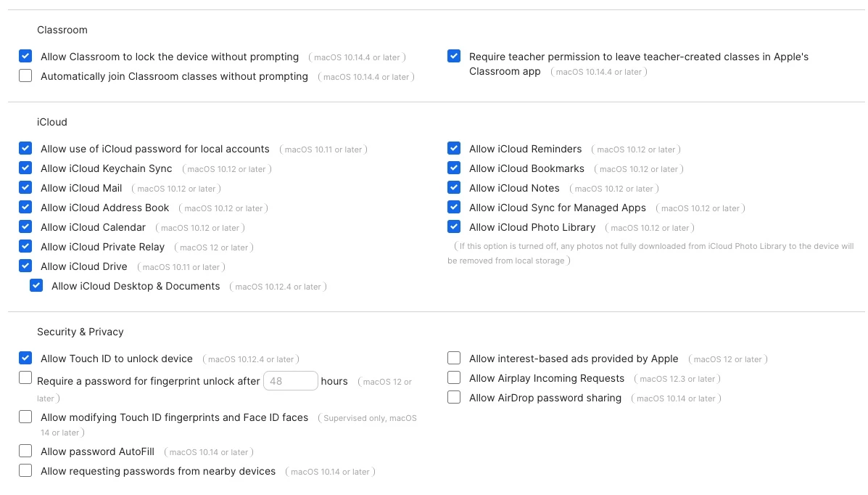
Task: Uncheck Allow iCloud Keychain Sync
Action: point(25,168)
